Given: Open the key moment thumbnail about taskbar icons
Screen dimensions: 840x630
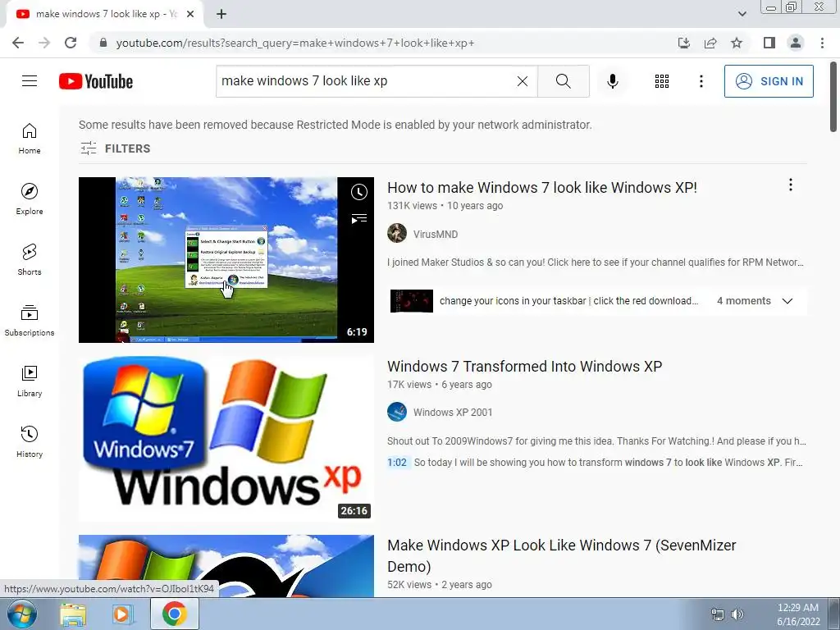Looking at the screenshot, I should pyautogui.click(x=412, y=301).
